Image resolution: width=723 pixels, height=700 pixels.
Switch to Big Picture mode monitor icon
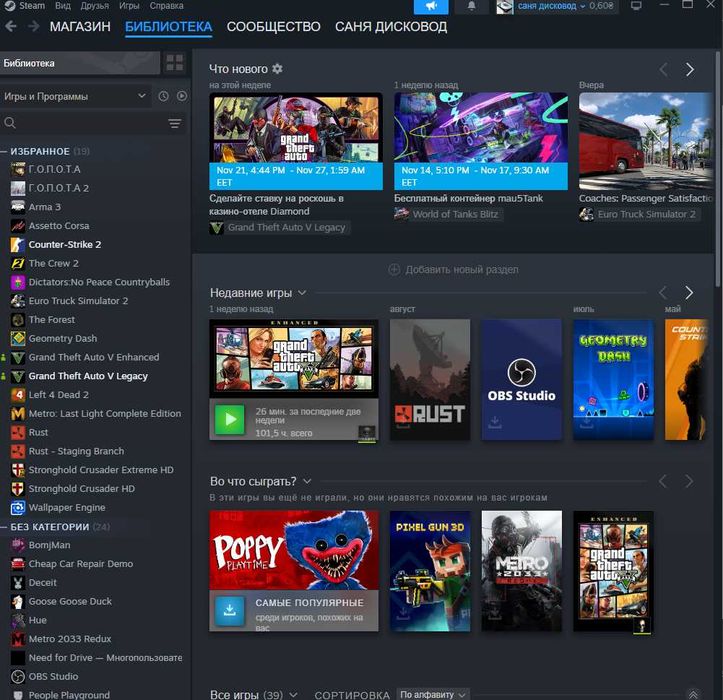pyautogui.click(x=636, y=6)
